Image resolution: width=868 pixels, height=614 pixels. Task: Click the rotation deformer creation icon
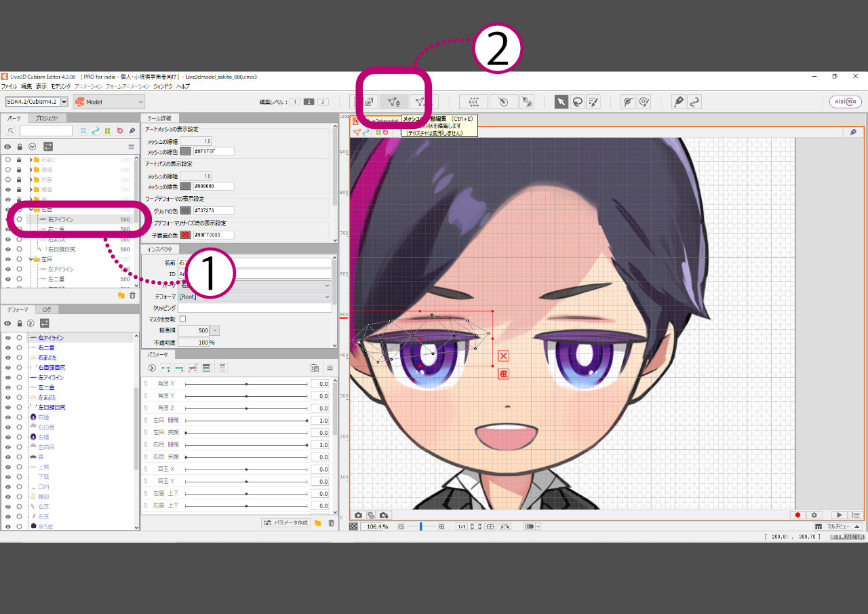point(502,102)
